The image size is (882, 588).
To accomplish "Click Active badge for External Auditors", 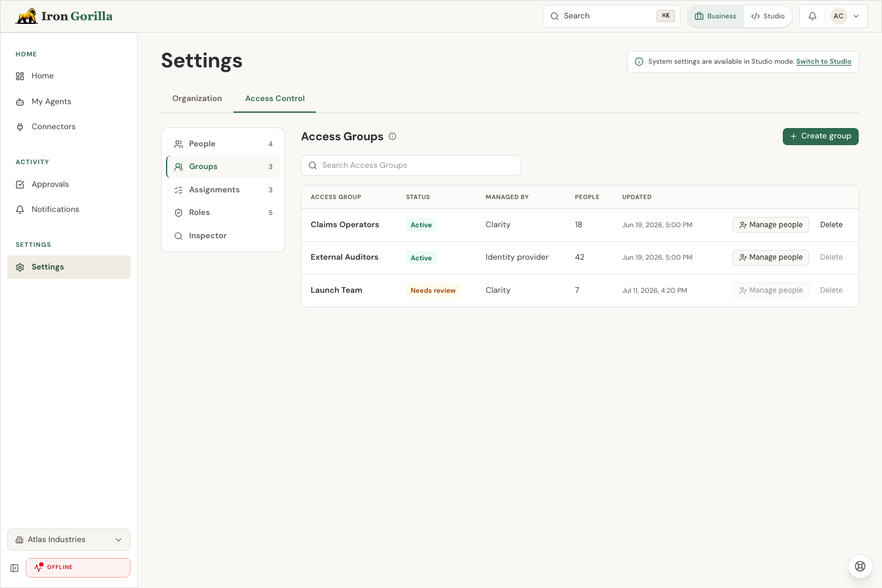I will tap(421, 258).
